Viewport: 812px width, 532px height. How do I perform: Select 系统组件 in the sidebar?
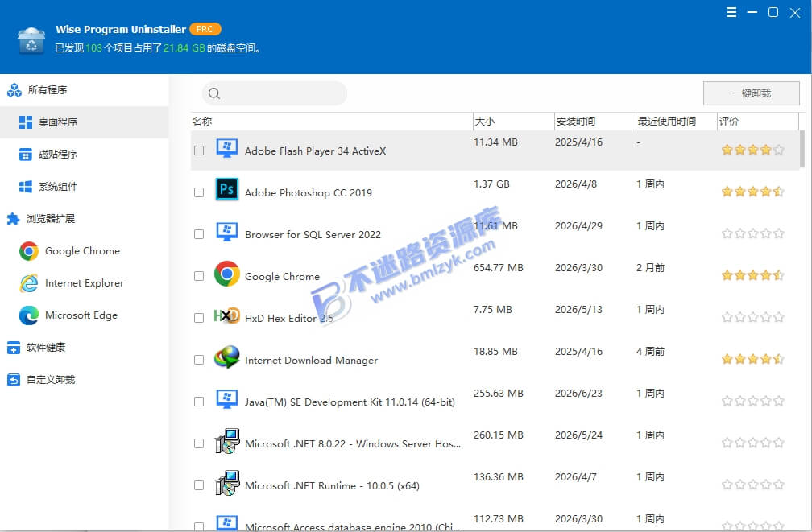tap(85, 186)
